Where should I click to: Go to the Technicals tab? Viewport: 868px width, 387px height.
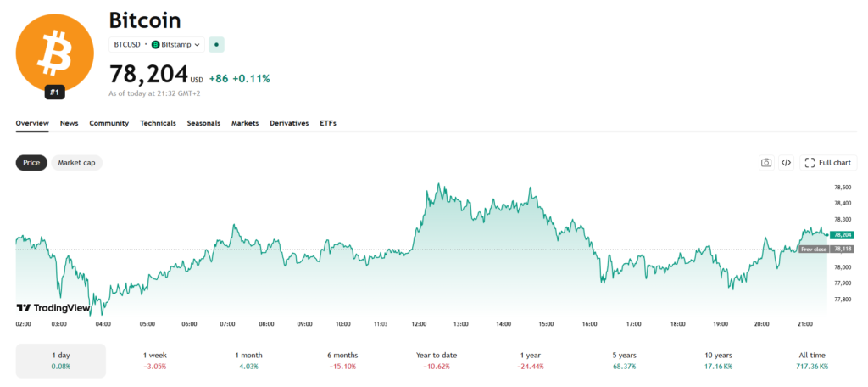(x=158, y=123)
